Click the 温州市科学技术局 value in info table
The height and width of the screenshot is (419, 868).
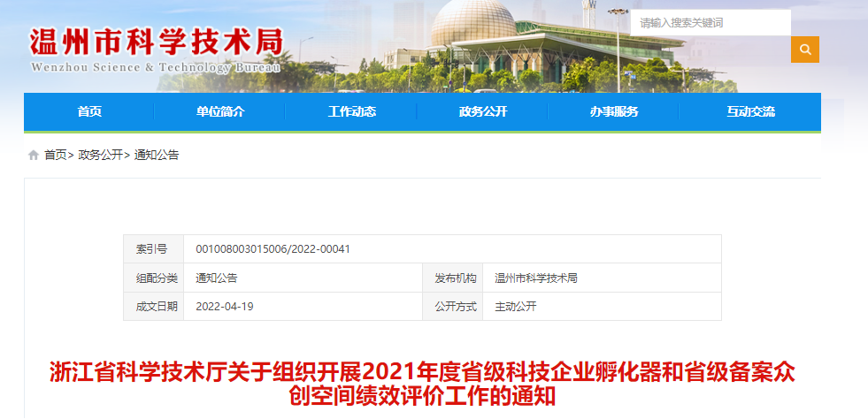coord(536,278)
